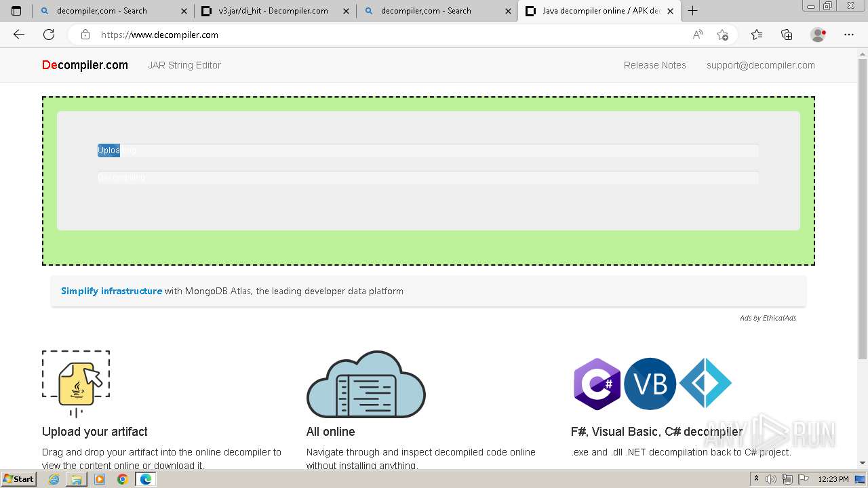Open the volume control tray icon

(771, 479)
